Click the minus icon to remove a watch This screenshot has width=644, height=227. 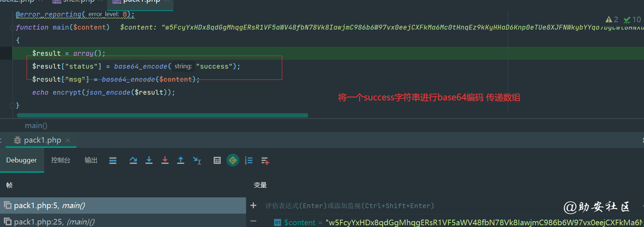click(x=253, y=221)
